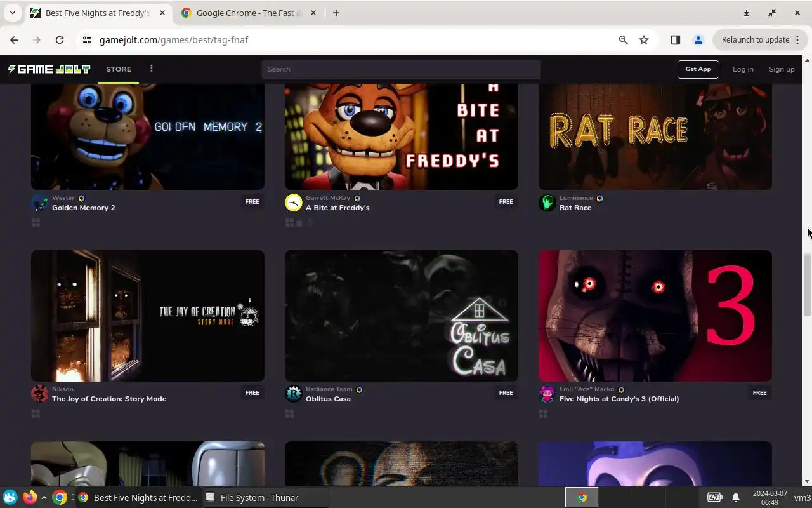Viewport: 812px width, 508px height.
Task: Reload the current page
Action: [x=60, y=39]
